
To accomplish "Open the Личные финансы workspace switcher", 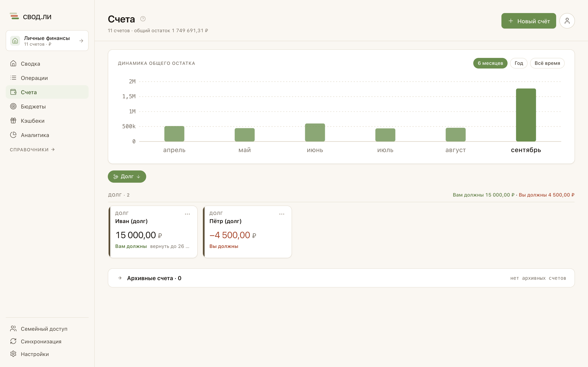I will tap(47, 41).
